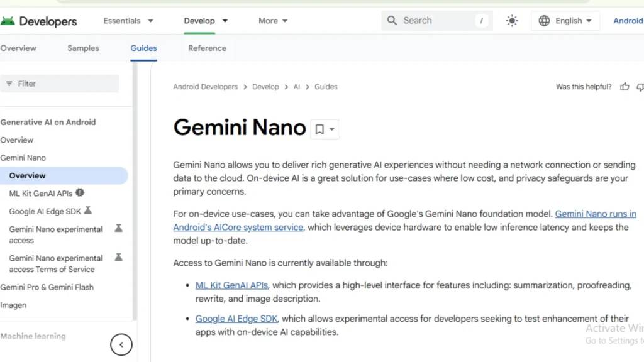
Task: Click the flask icon beside Google AI Edge SDK
Action: 88,211
